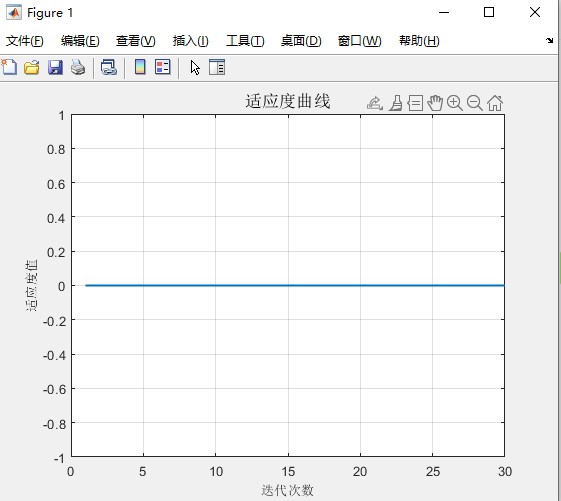Enable the data tips tool above the axes

click(x=415, y=103)
